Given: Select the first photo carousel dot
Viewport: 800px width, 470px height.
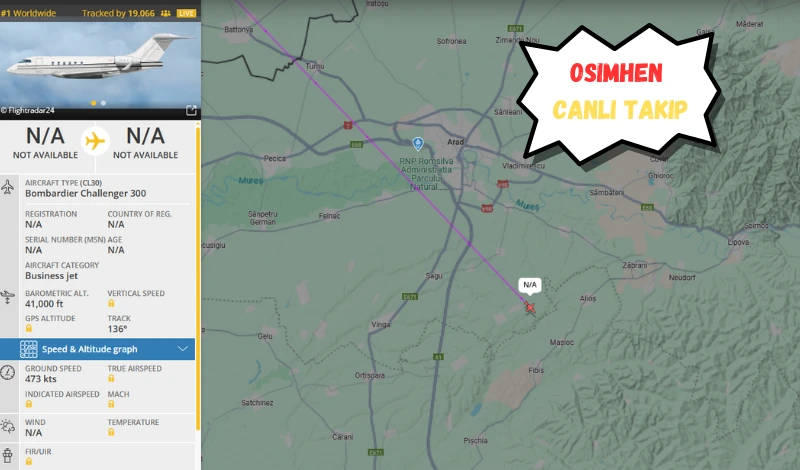Looking at the screenshot, I should [94, 103].
